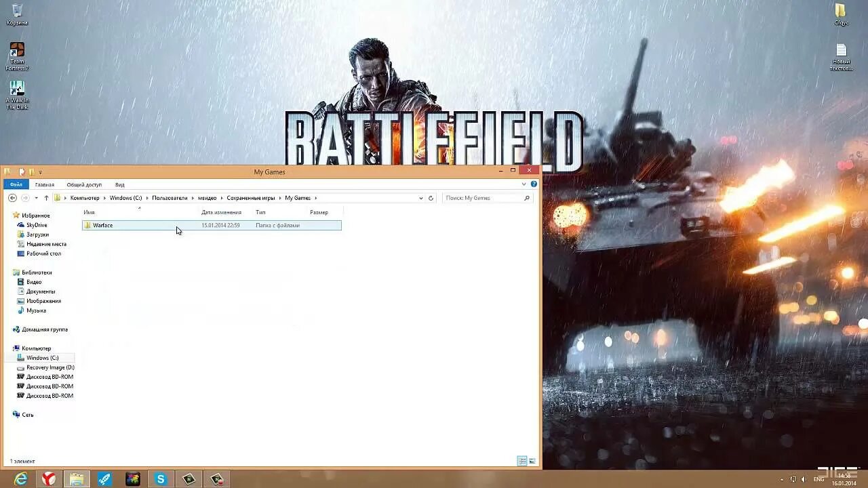The height and width of the screenshot is (488, 868).
Task: Switch to Общий доступ ribbon tab
Action: pos(84,184)
